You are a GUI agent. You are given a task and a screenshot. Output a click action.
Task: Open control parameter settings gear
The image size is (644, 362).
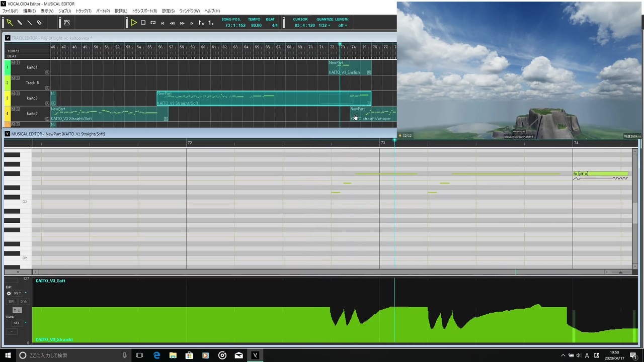coord(9,293)
